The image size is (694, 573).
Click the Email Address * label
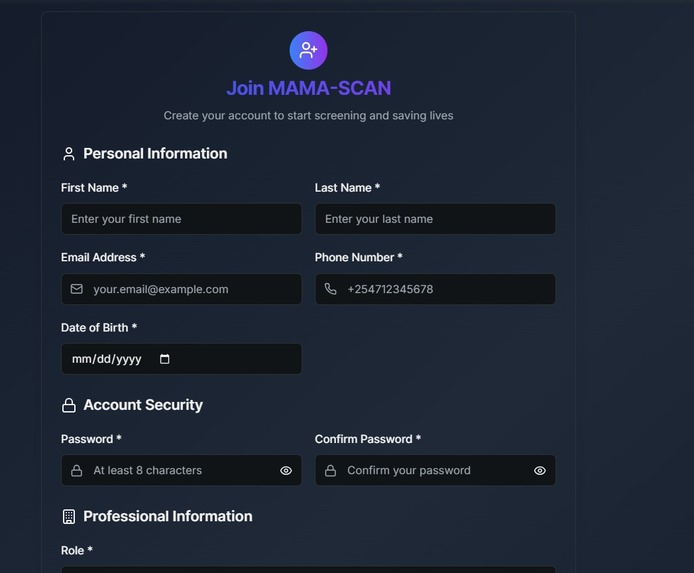pyautogui.click(x=103, y=258)
